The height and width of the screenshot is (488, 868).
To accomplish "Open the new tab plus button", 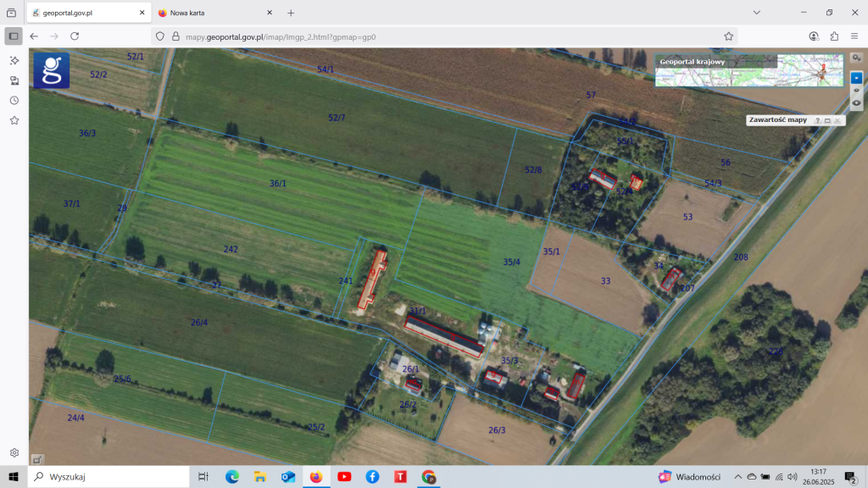I will [291, 13].
